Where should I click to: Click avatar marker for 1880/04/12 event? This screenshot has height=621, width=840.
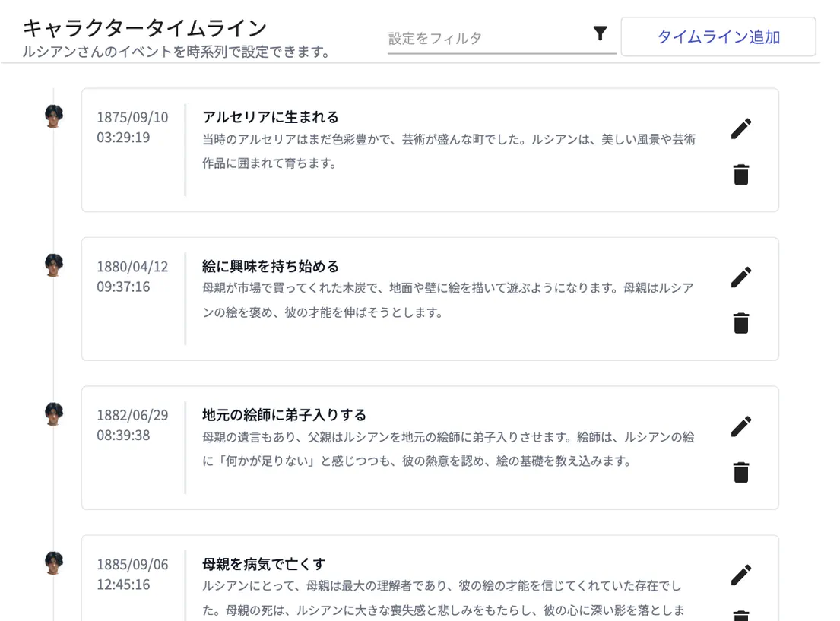coord(54,265)
